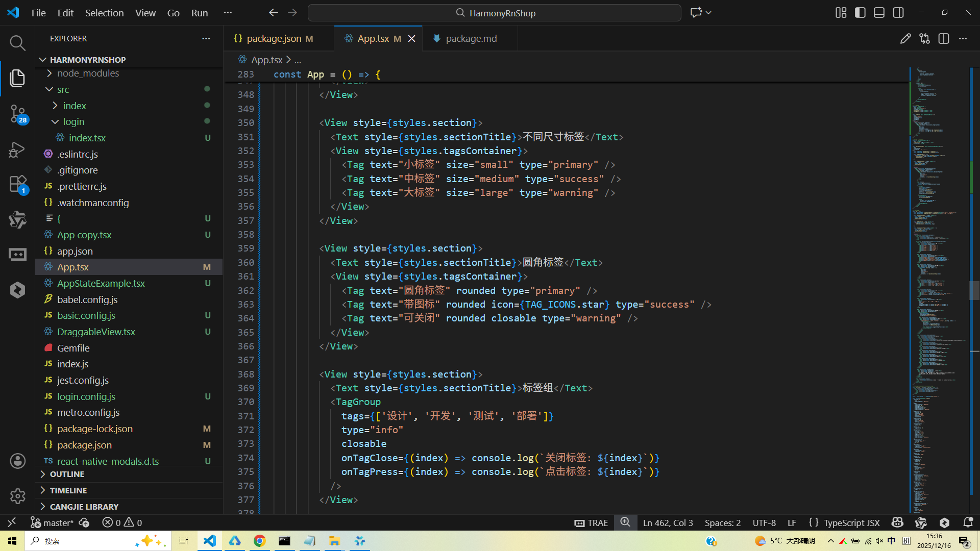
Task: Click the Manage gear icon
Action: point(17,495)
